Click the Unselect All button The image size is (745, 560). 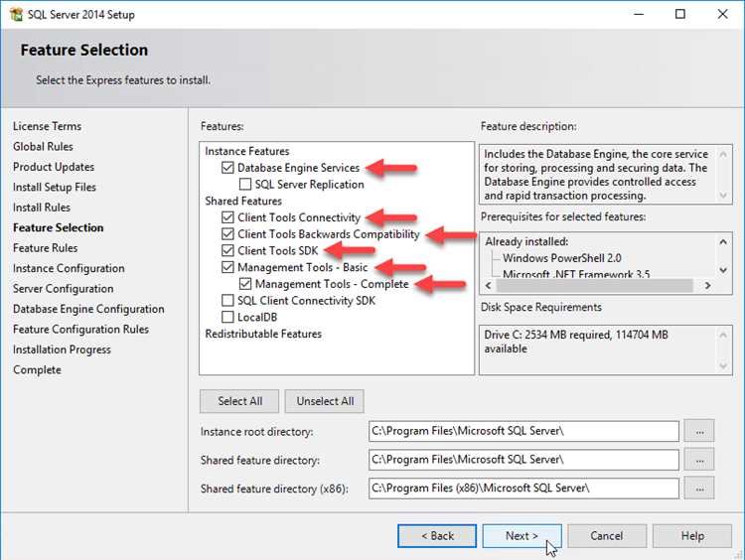(x=325, y=401)
